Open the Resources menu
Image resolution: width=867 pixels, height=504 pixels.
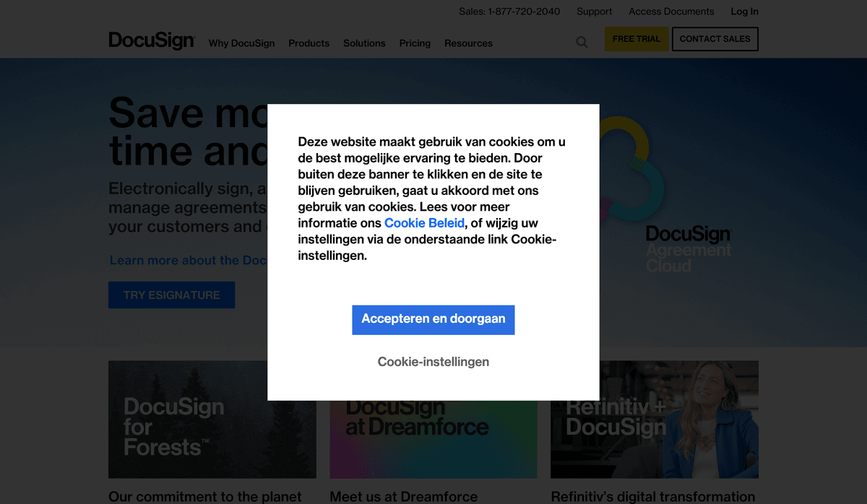click(468, 43)
